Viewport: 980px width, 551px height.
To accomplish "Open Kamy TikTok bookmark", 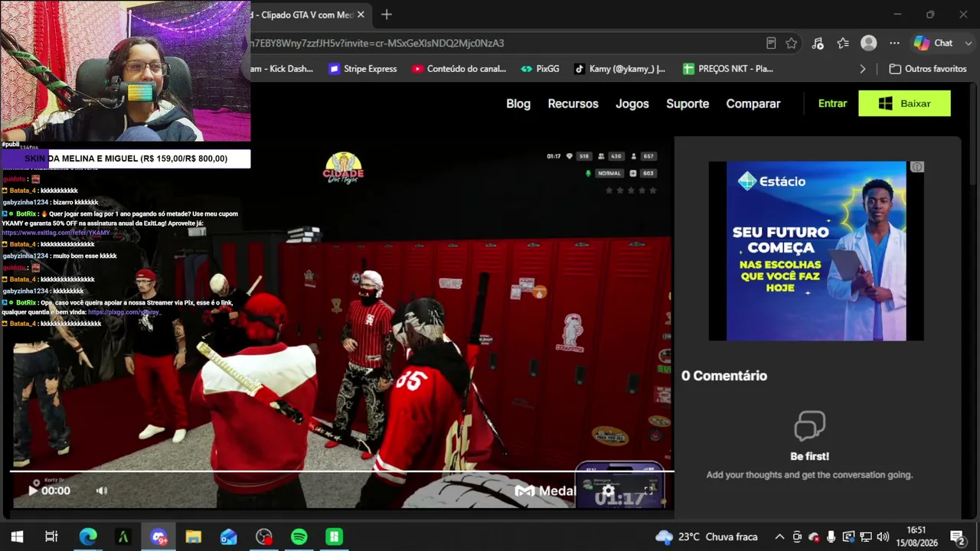I will 619,69.
